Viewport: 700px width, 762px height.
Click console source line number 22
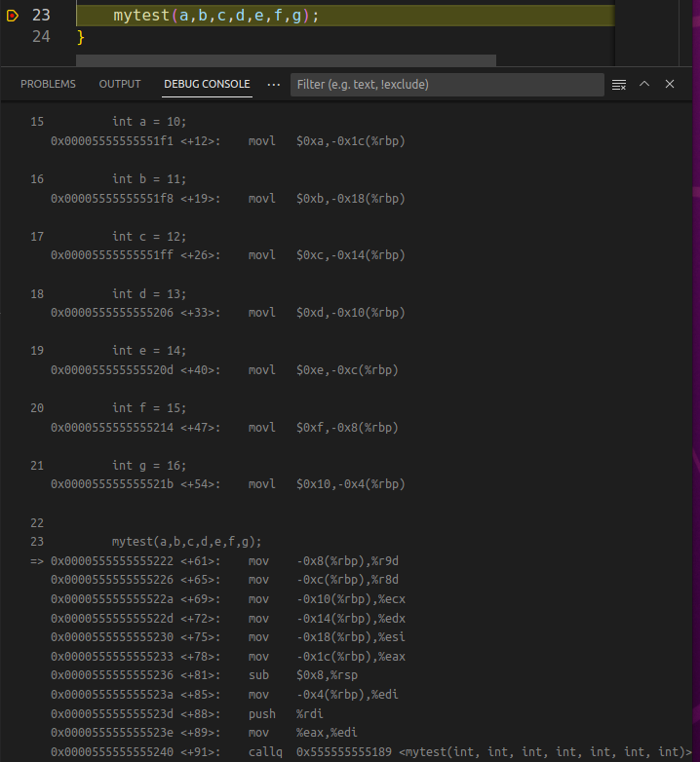(x=37, y=523)
